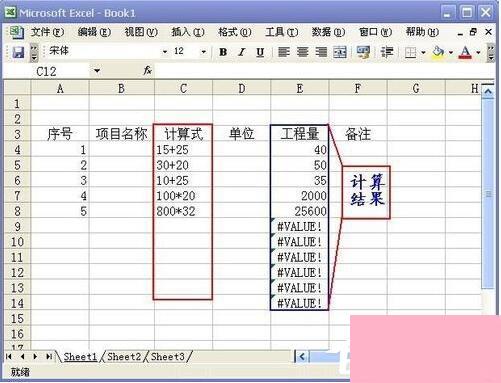Click the 备注 header cell
Viewport: 501px width, 383px height.
click(x=358, y=134)
